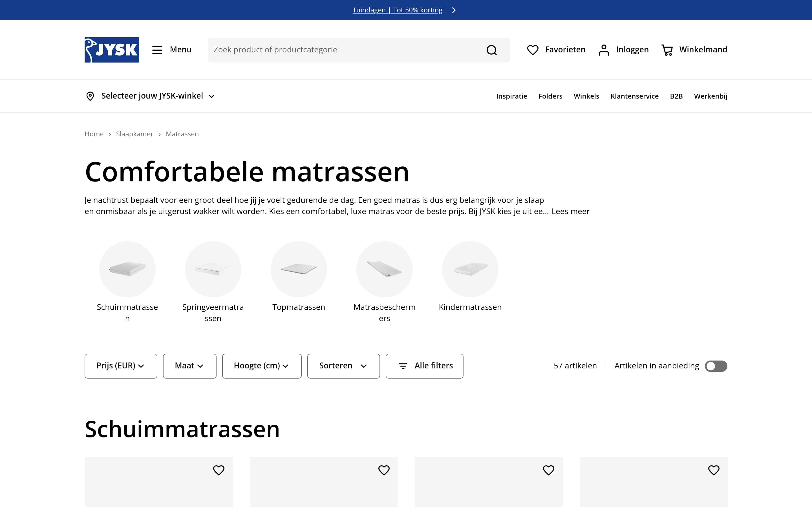Click the JYSK logo
812x507 pixels.
(x=112, y=50)
